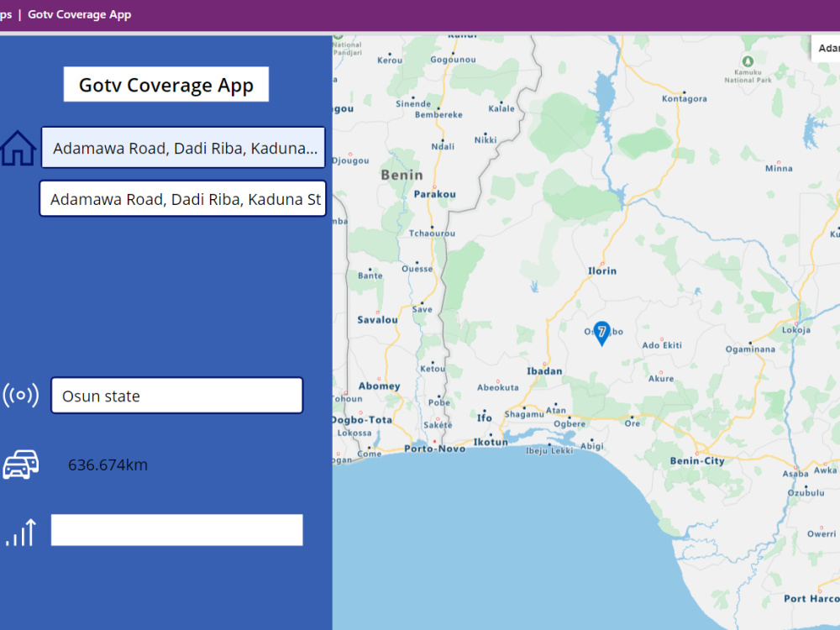
Task: Click Ikotun label on map
Action: [x=491, y=442]
